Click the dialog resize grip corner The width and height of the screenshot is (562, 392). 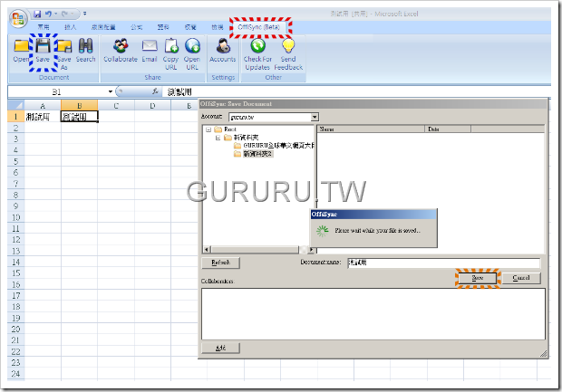point(543,354)
